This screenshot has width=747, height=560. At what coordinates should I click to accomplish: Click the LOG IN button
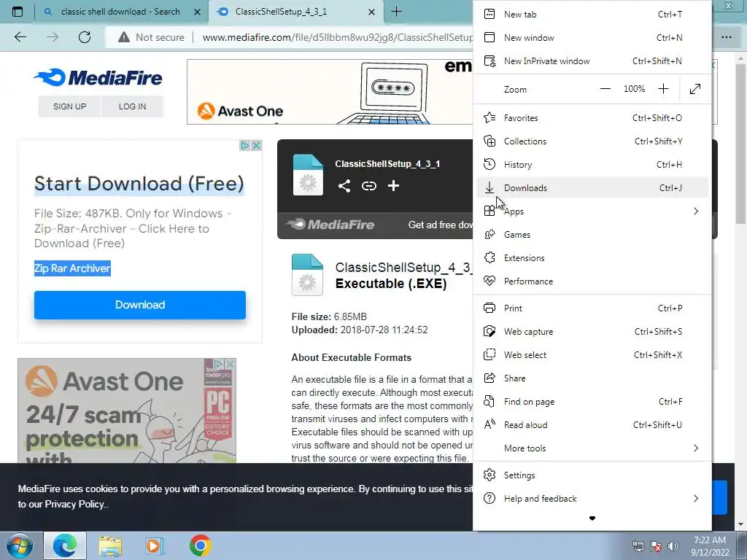pyautogui.click(x=133, y=106)
